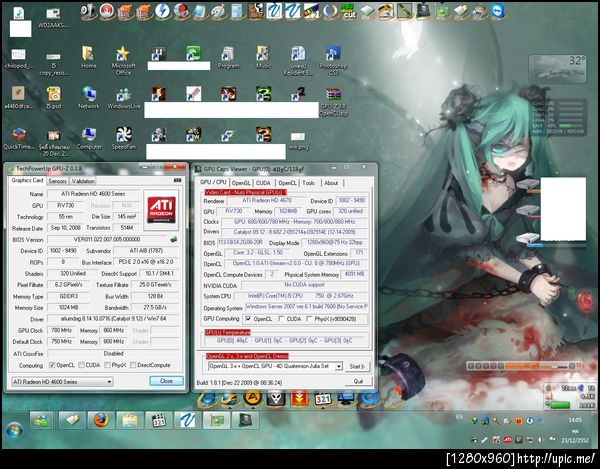Screen dimensions: 600x469
Task: Click the BIOS save chip icon in GPU-Z
Action: pyautogui.click(x=174, y=239)
